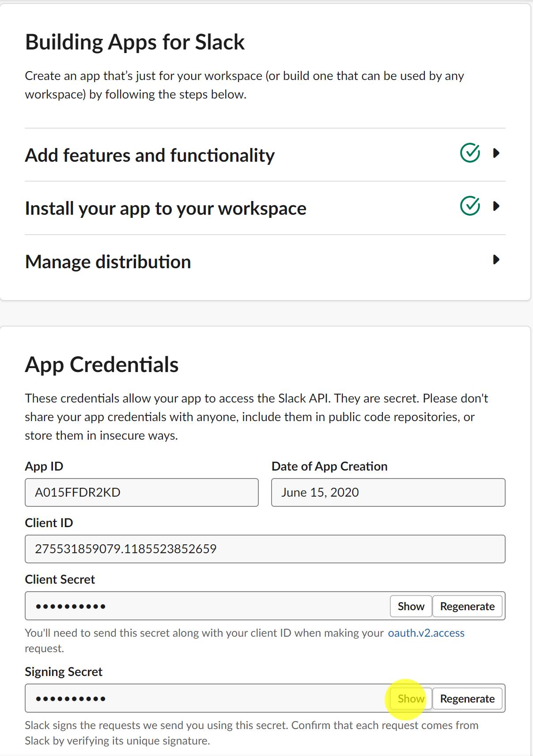Show the Client Secret value
The image size is (533, 756).
tap(411, 606)
